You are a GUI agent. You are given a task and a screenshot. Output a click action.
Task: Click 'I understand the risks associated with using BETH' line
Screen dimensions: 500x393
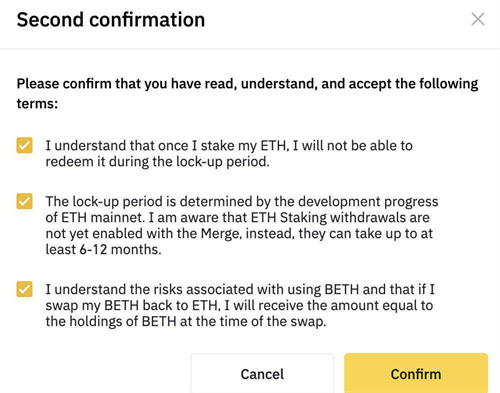(x=240, y=289)
